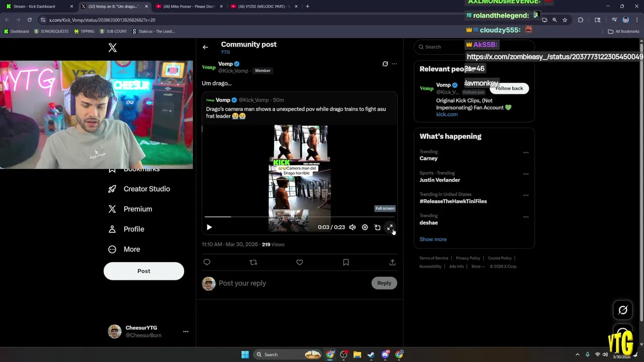644x362 pixels.
Task: Open #ReleaseTheHawkTiniFiles trending topic
Action: tap(453, 201)
